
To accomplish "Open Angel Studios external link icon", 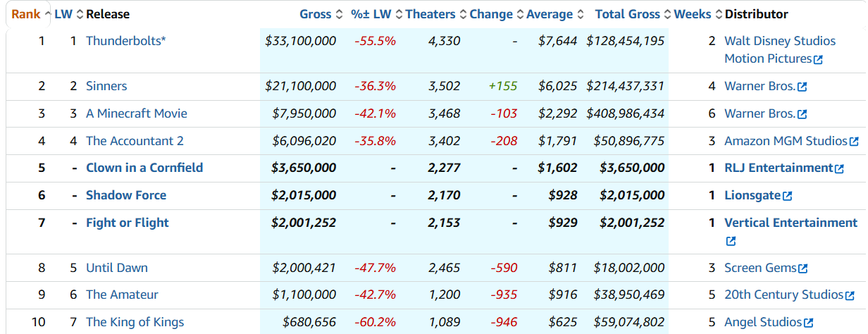I will point(808,323).
